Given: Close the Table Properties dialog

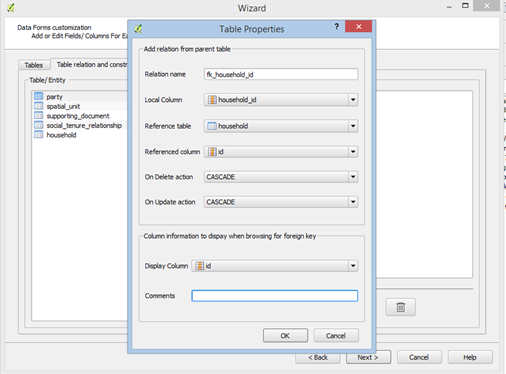Looking at the screenshot, I should point(358,26).
